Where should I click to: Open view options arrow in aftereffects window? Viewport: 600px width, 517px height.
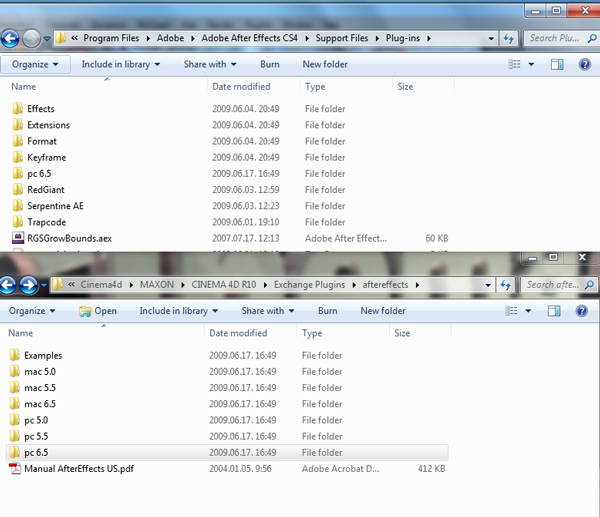click(x=528, y=311)
